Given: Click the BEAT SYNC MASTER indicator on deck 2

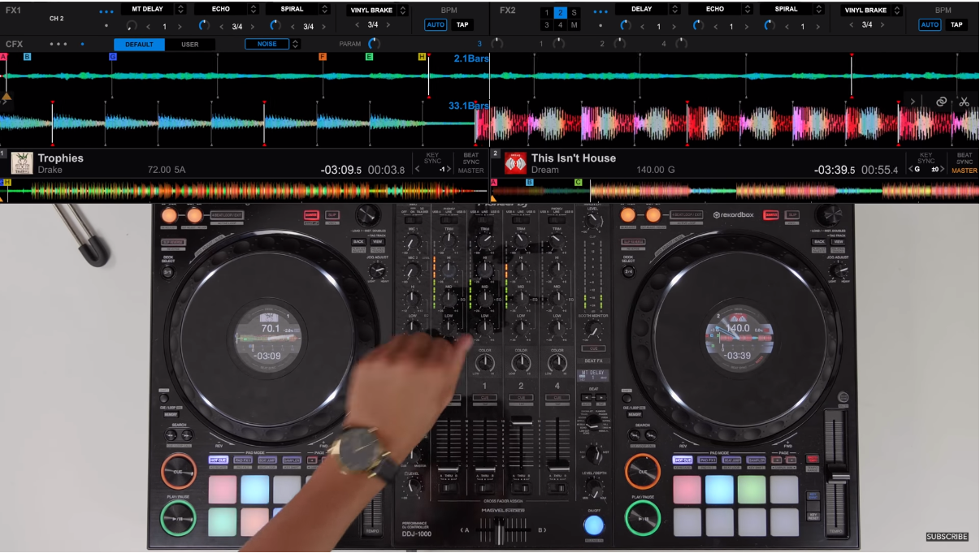Looking at the screenshot, I should (x=965, y=163).
